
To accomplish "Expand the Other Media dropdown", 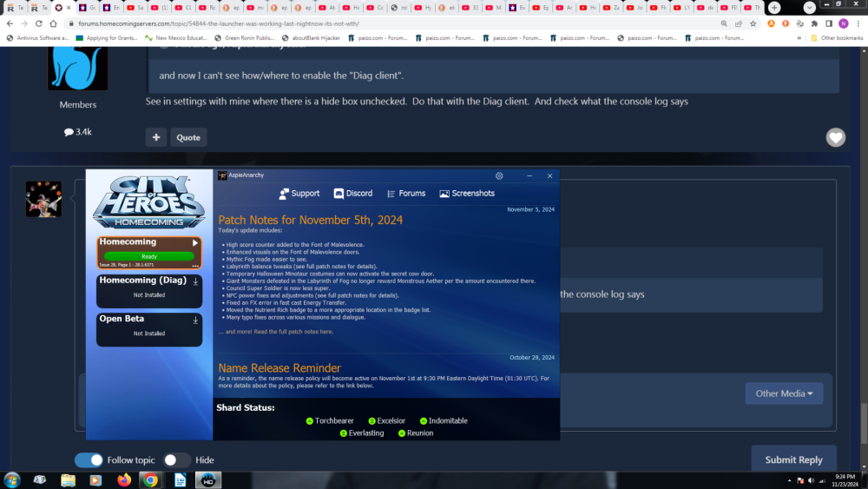I will point(784,393).
